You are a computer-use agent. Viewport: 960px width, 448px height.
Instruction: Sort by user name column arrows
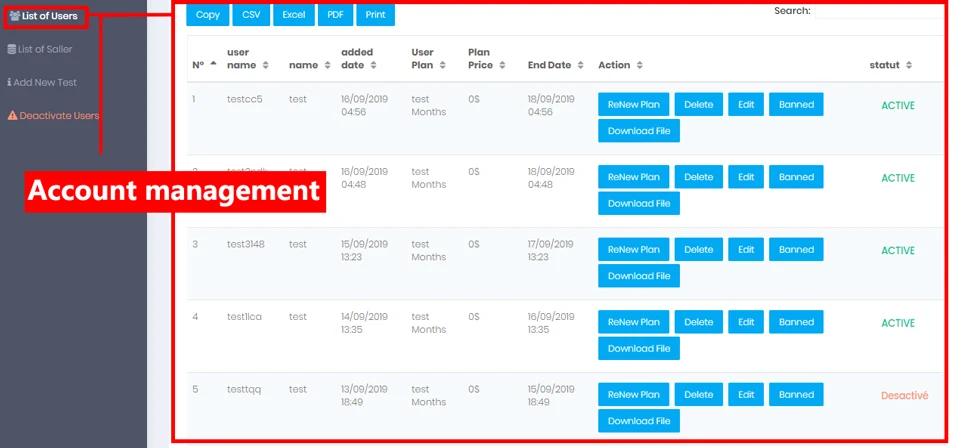point(265,65)
